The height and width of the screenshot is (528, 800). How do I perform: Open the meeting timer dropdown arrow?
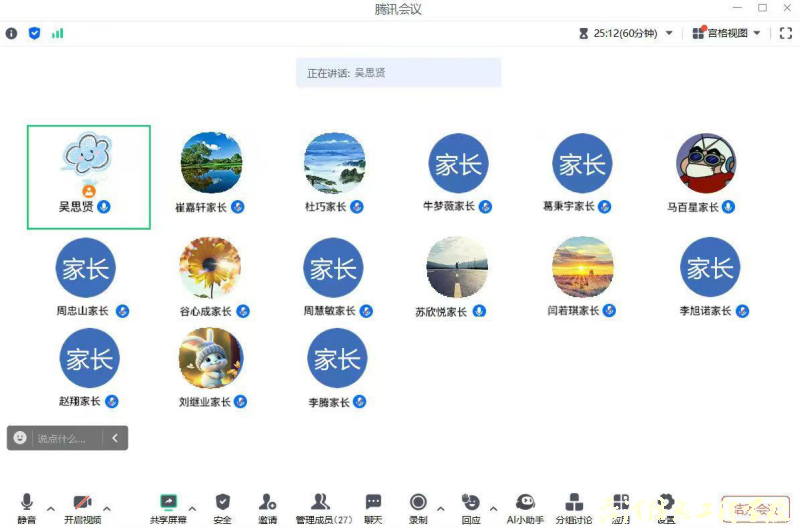(x=669, y=33)
